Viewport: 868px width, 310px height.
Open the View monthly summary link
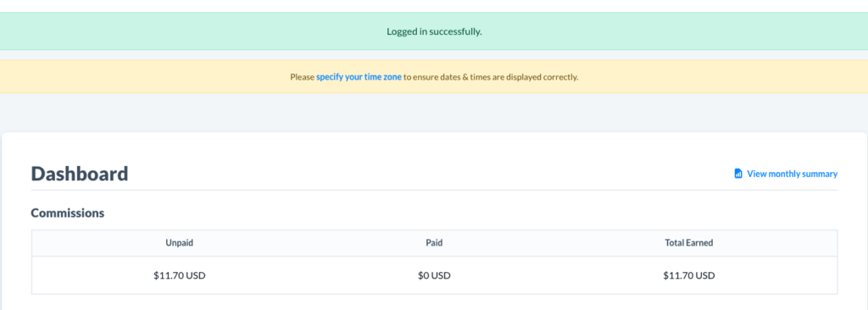792,174
